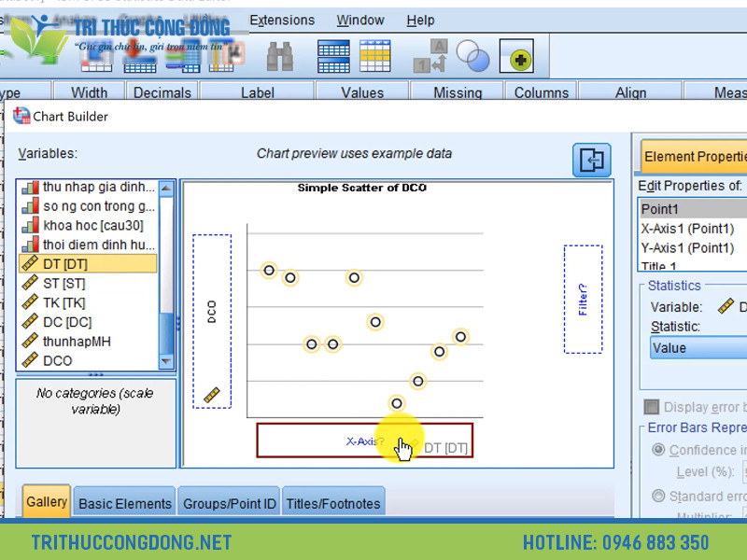Click variables list scroll up arrow
This screenshot has height=560, width=747.
(166, 189)
